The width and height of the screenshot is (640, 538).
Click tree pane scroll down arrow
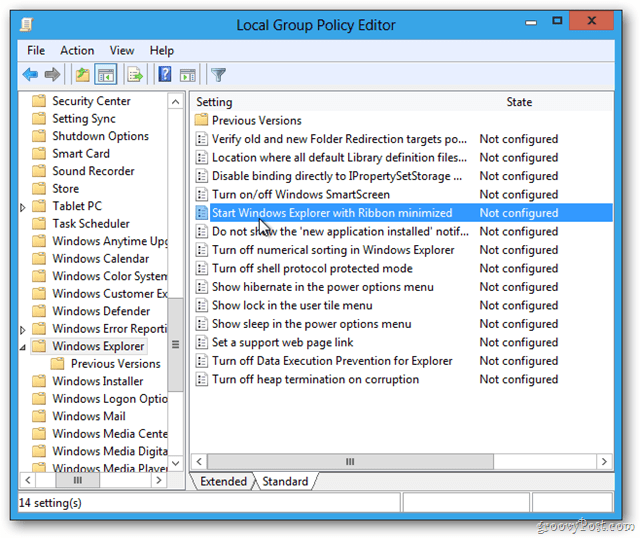[176, 463]
